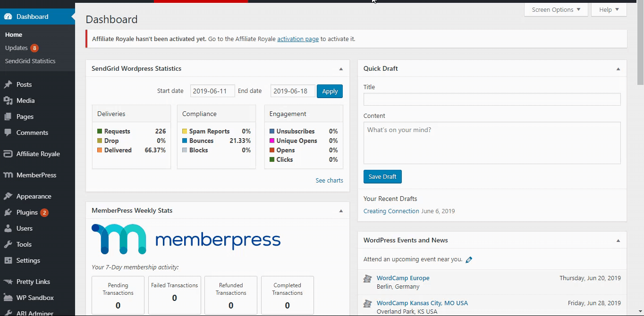This screenshot has width=644, height=316.
Task: Click the End date input field
Action: pyautogui.click(x=293, y=91)
